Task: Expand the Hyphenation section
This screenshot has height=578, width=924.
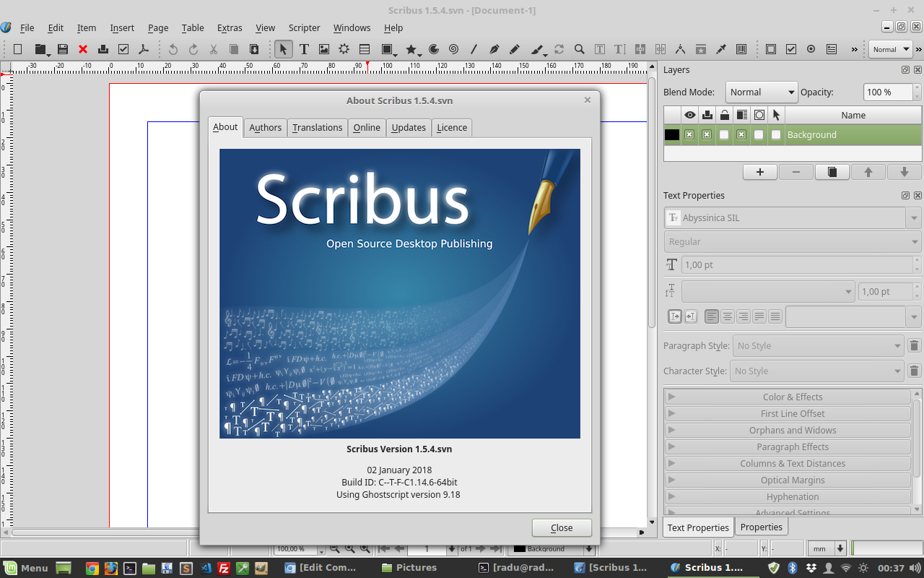Action: [788, 496]
